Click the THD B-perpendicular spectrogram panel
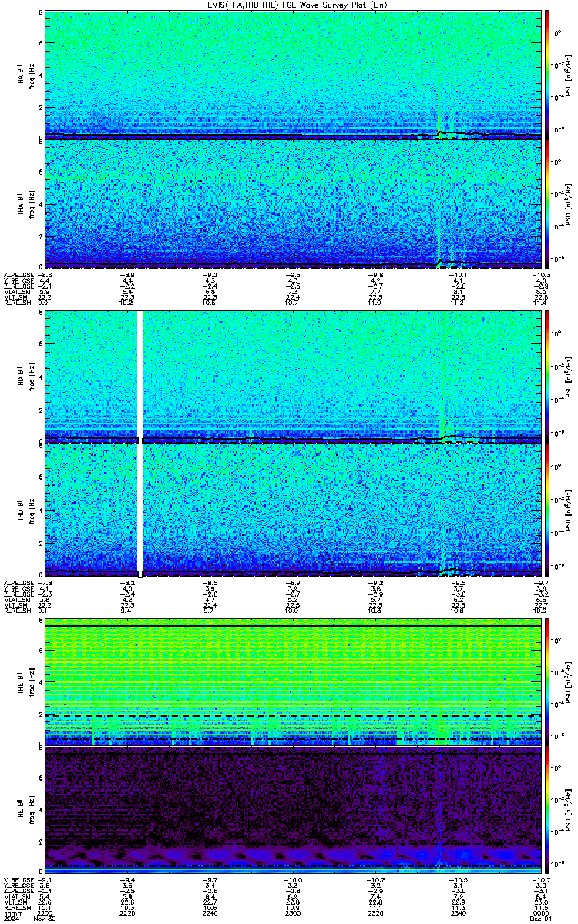This screenshot has height=924, width=578. click(293, 377)
